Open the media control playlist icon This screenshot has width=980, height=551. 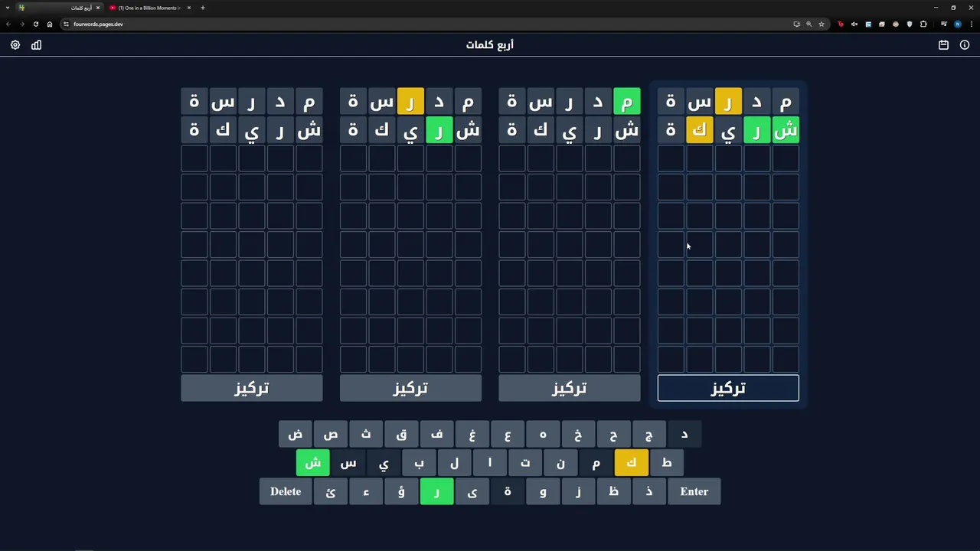click(943, 24)
